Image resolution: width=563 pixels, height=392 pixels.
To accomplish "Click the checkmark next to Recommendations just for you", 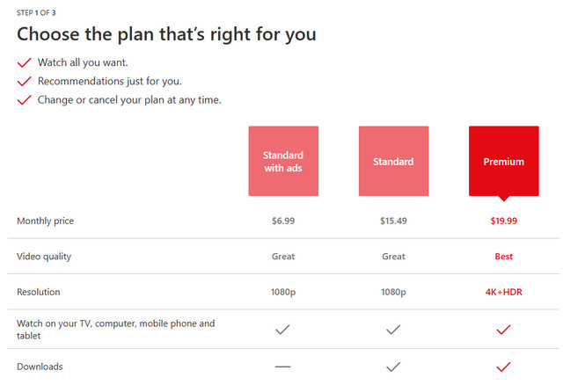I will pyautogui.click(x=24, y=82).
